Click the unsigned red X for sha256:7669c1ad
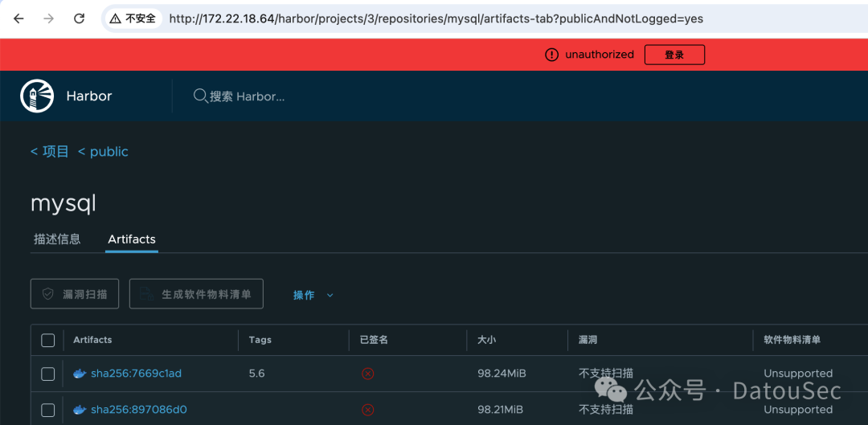 pyautogui.click(x=367, y=374)
